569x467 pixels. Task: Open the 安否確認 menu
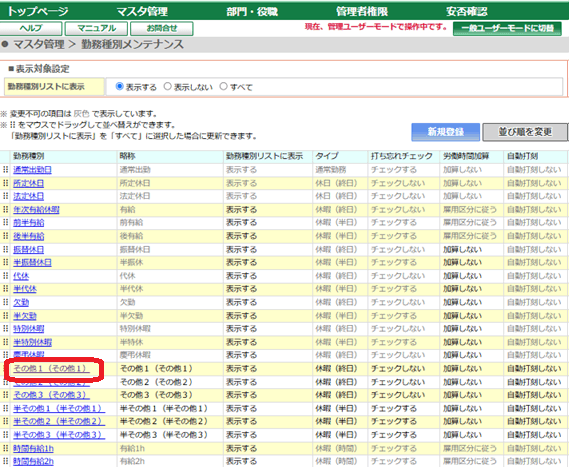click(x=467, y=11)
